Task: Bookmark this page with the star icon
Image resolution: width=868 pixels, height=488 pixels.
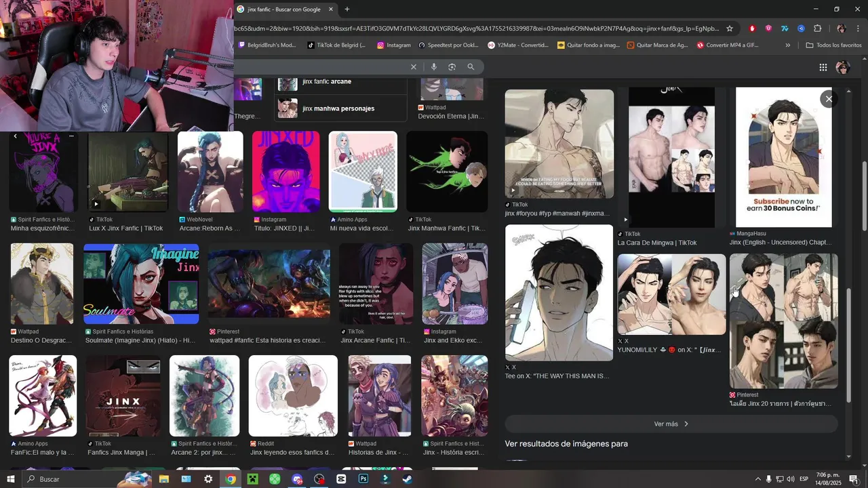Action: tap(730, 28)
